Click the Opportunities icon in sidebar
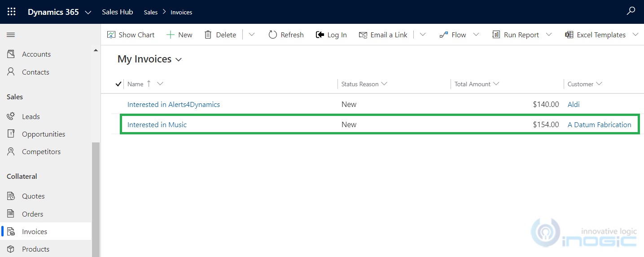Image resolution: width=644 pixels, height=257 pixels. [x=11, y=134]
